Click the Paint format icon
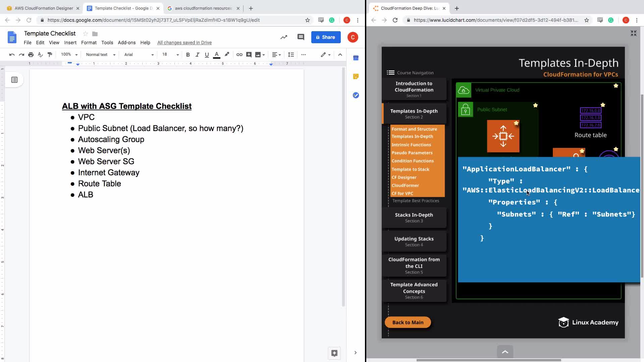This screenshot has height=362, width=644. click(x=50, y=55)
